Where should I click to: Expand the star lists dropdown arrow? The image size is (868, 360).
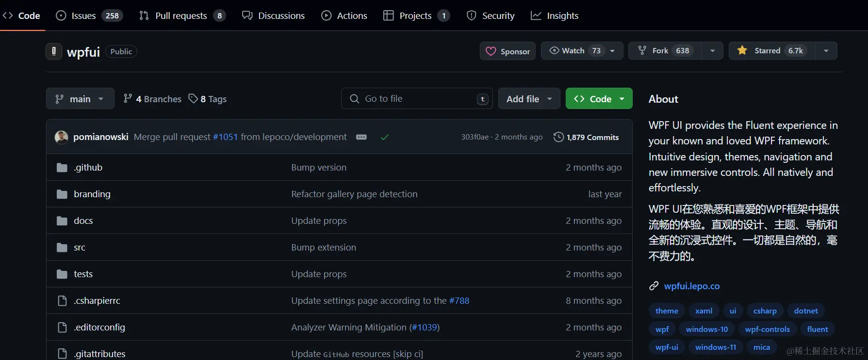click(x=826, y=50)
